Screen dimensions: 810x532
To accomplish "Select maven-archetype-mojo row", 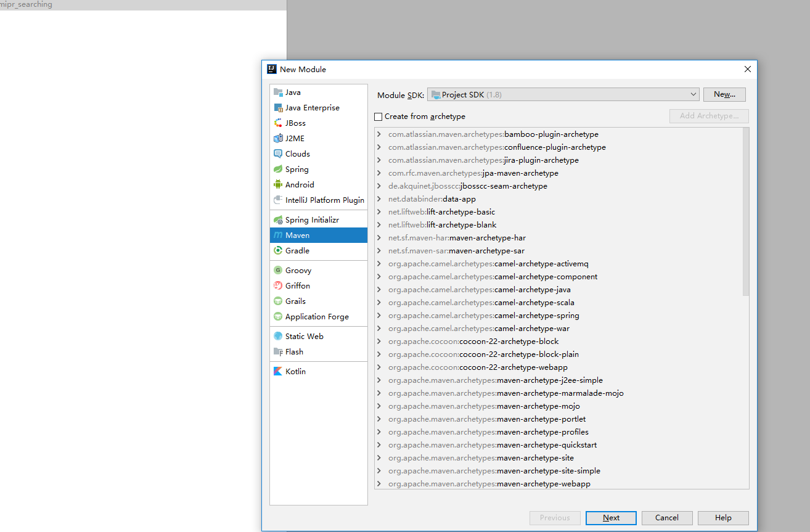I will (x=558, y=406).
